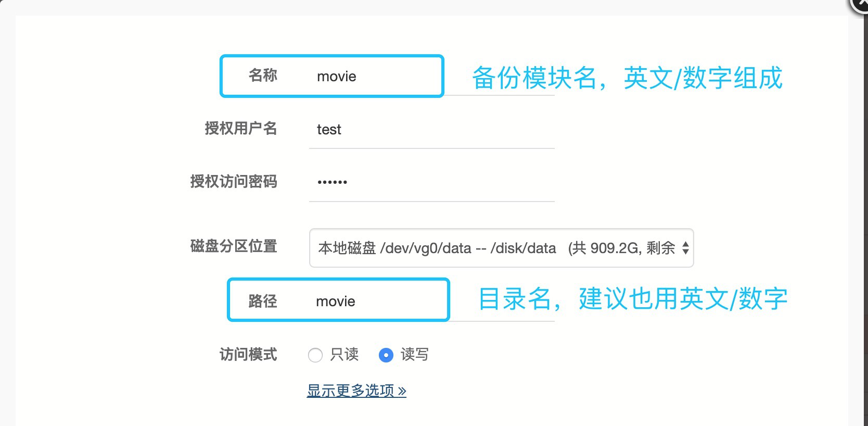Focus the 授权用户名 field containing test
Viewport: 868px width, 426px height.
pos(431,130)
